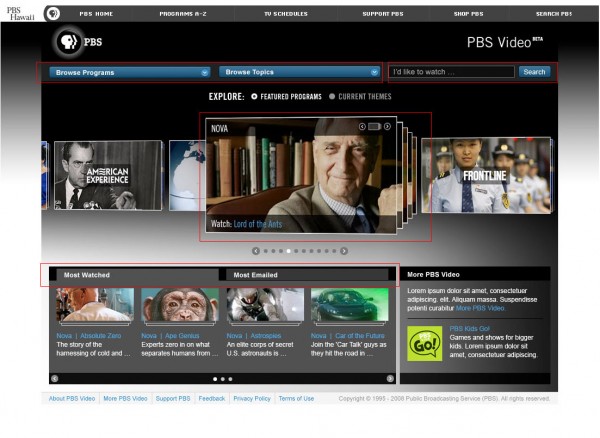Open Shop PBS menu item

469,14
